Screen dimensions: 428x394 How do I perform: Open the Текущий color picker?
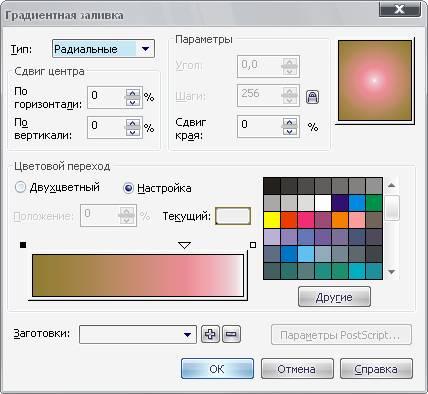(x=233, y=216)
